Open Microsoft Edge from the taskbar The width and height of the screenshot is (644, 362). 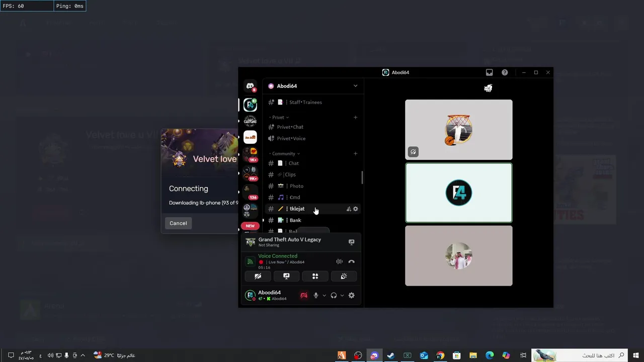[x=490, y=355]
